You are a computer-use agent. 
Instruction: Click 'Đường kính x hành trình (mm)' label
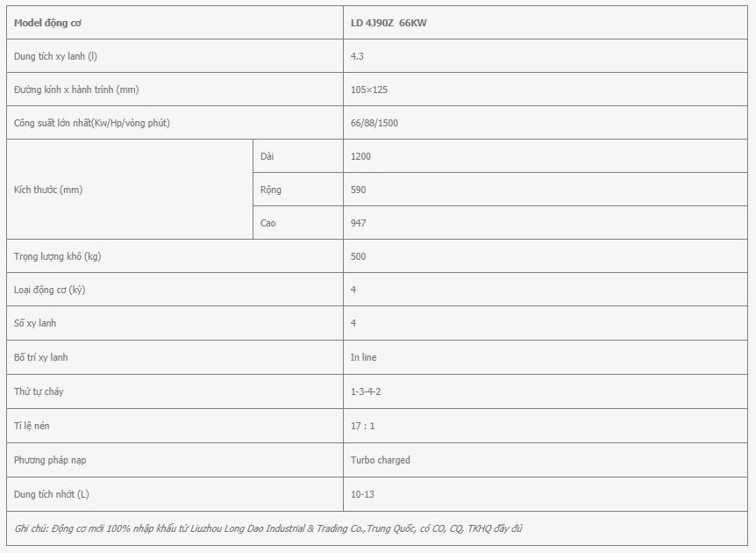[76, 90]
